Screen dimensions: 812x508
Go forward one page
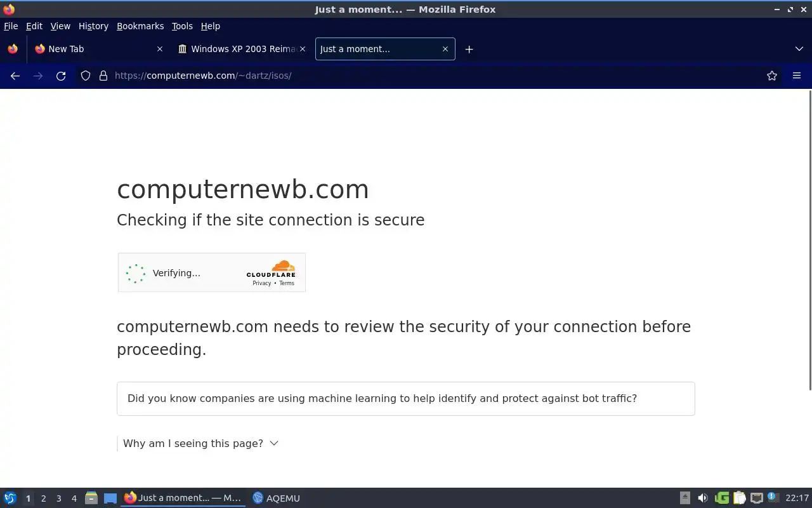click(38, 76)
